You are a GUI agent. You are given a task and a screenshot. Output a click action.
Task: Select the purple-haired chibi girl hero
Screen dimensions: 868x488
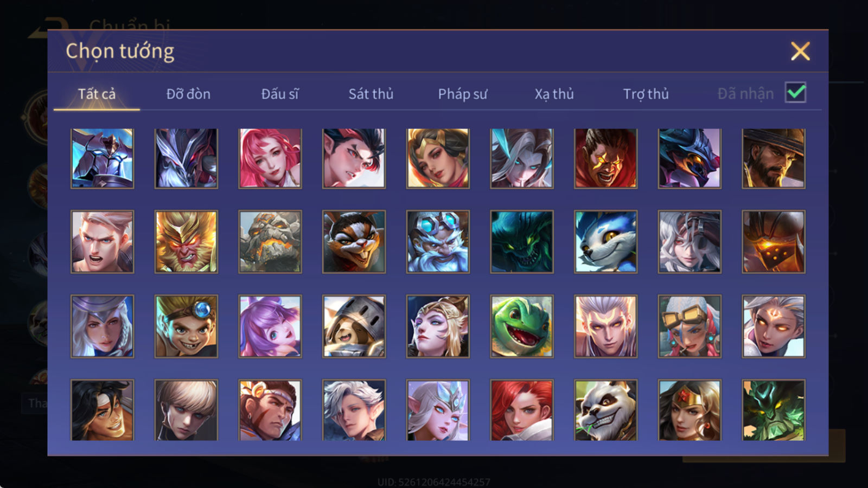pyautogui.click(x=270, y=326)
